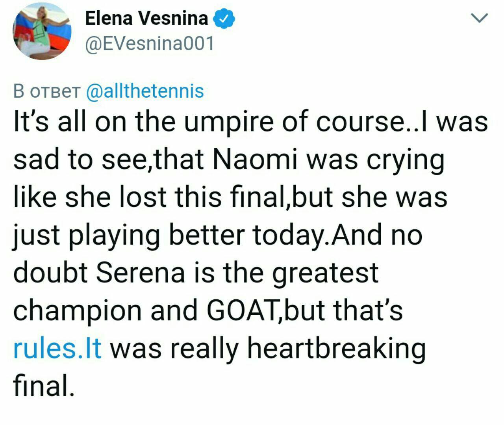
Task: Expand the tweet options chevron
Action: coord(480,18)
